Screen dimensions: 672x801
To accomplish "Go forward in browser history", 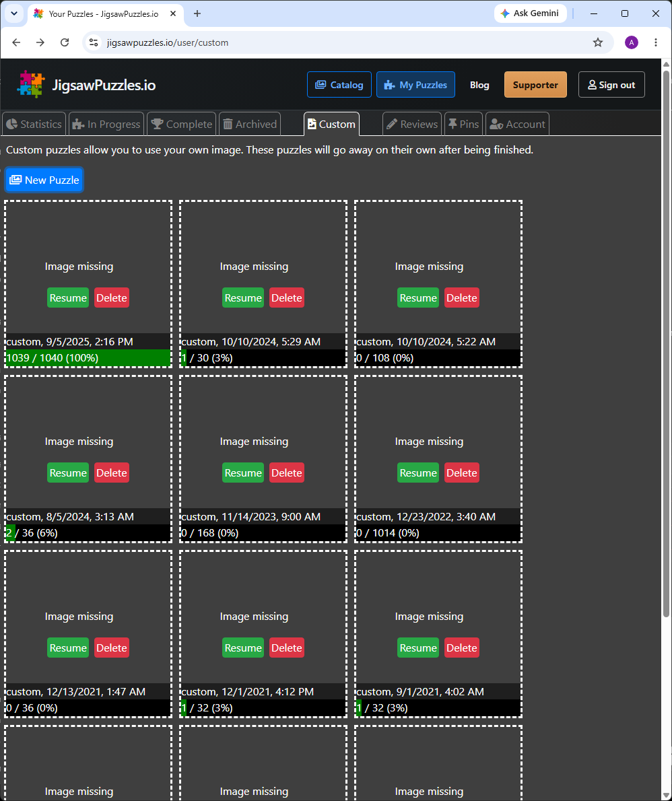I will 40,42.
